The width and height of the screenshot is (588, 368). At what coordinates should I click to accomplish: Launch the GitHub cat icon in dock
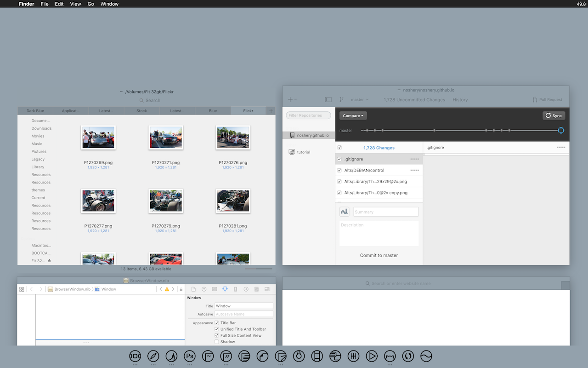[x=390, y=356]
